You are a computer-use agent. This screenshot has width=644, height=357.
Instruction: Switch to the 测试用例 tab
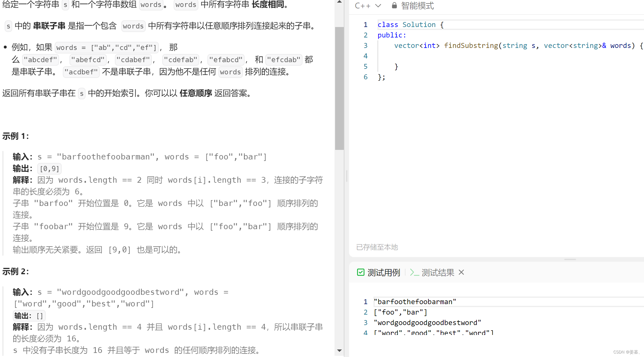(383, 272)
